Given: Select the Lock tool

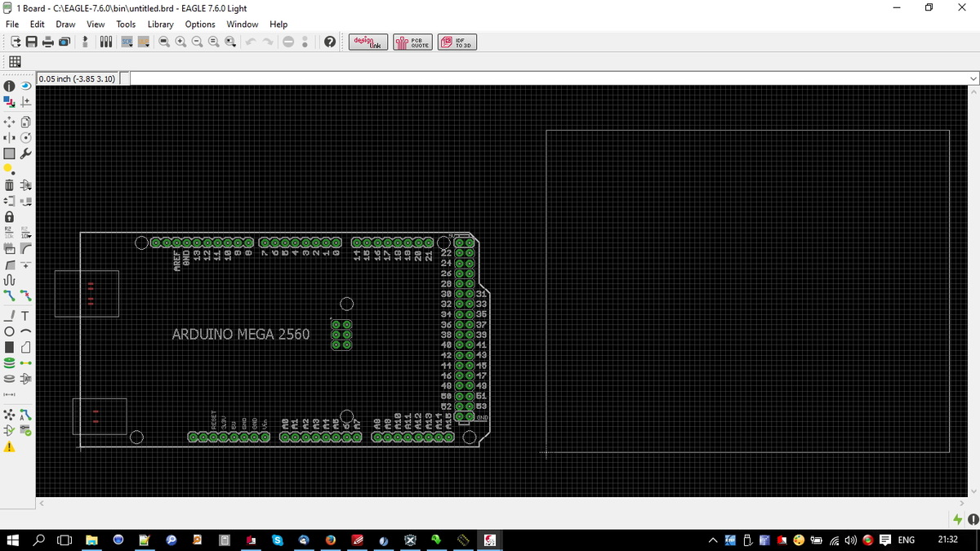Looking at the screenshot, I should click(9, 217).
